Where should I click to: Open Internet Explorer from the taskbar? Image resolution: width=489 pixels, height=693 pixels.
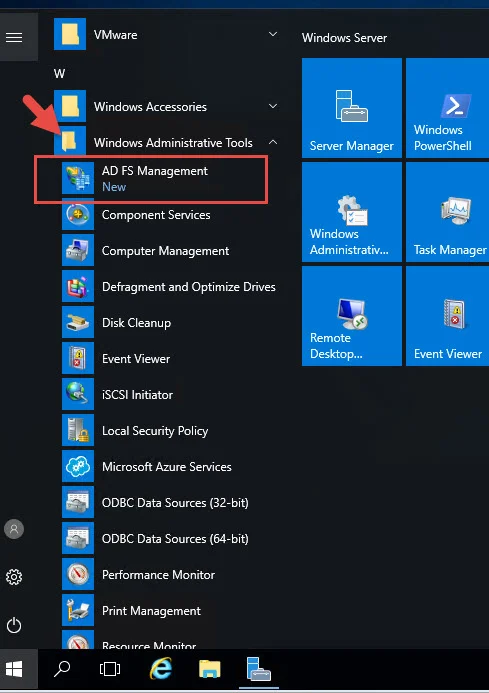pos(161,669)
